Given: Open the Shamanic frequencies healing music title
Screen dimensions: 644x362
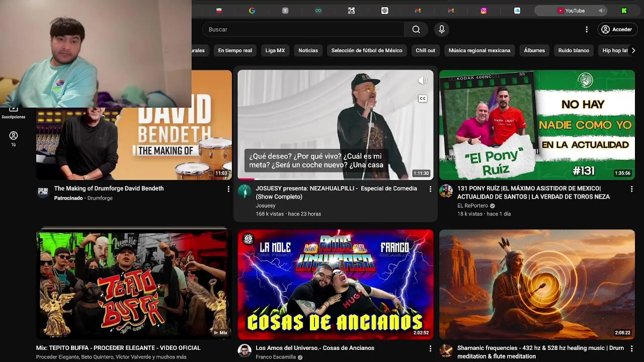Looking at the screenshot, I should 540,352.
